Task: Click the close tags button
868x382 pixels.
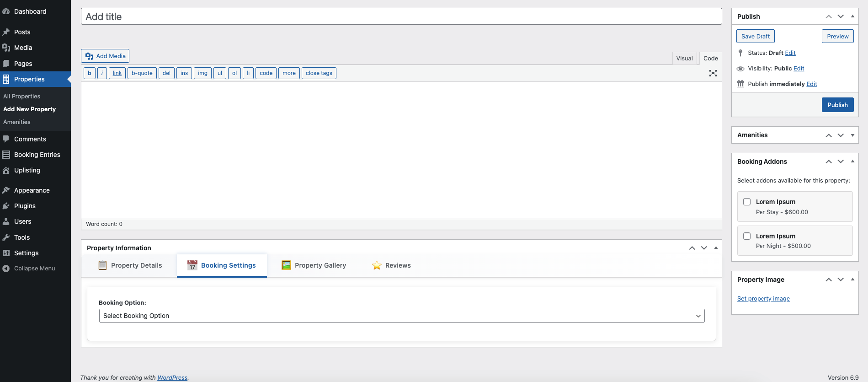Action: [x=319, y=73]
